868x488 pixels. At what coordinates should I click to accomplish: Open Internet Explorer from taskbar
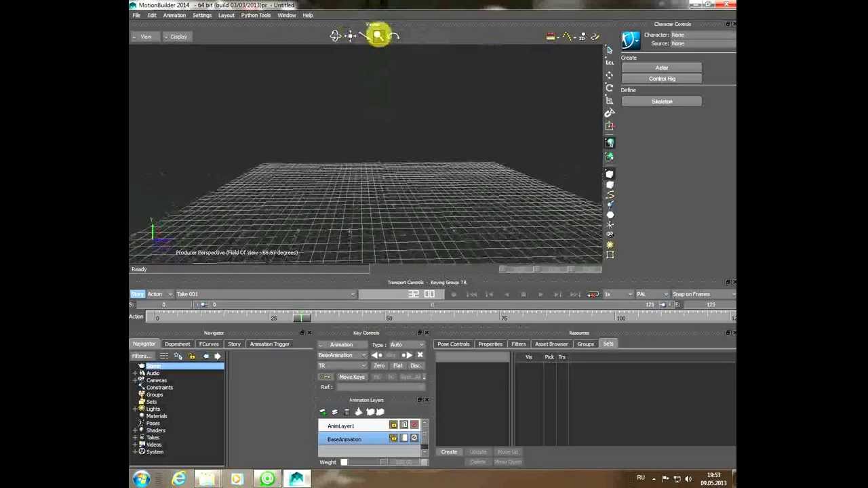click(178, 479)
